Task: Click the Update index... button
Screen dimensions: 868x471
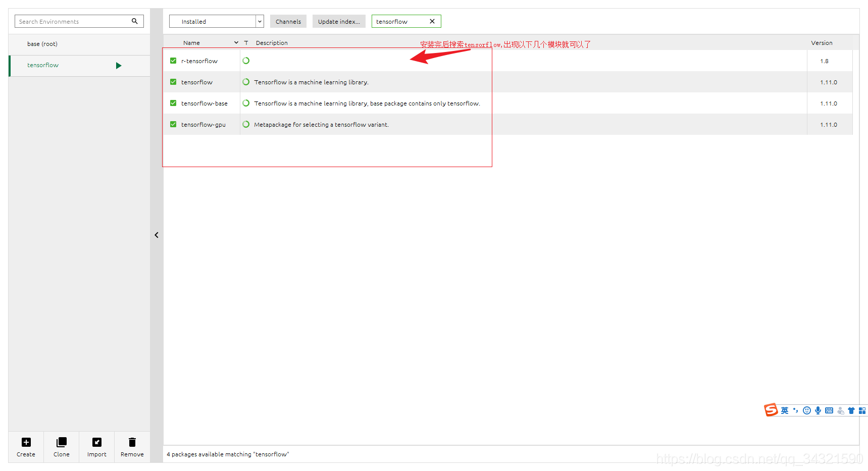Action: click(339, 21)
